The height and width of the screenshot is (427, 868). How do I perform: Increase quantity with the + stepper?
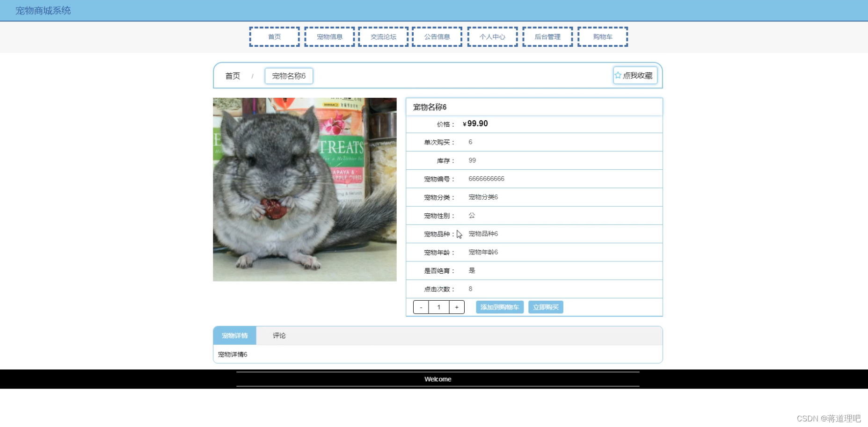457,307
